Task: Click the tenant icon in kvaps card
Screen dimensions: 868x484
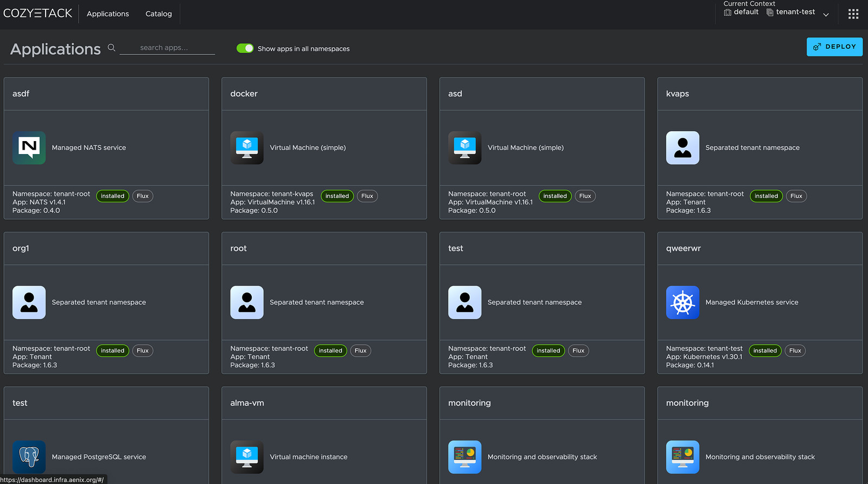Action: coord(682,148)
